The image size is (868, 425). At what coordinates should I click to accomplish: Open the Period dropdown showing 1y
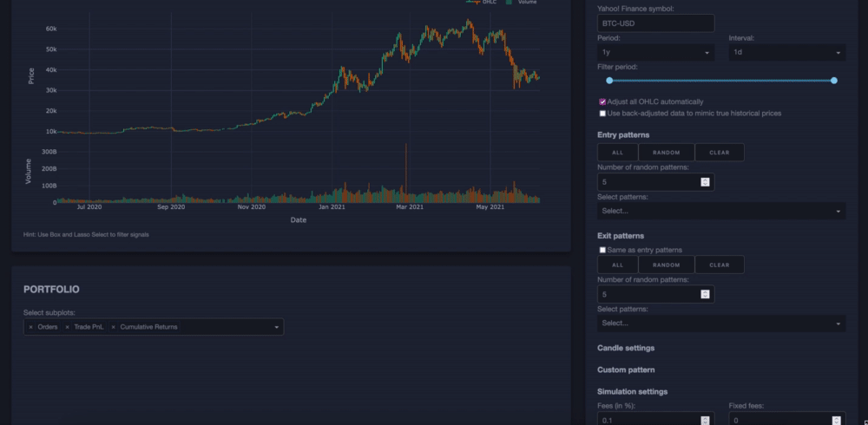pos(655,52)
